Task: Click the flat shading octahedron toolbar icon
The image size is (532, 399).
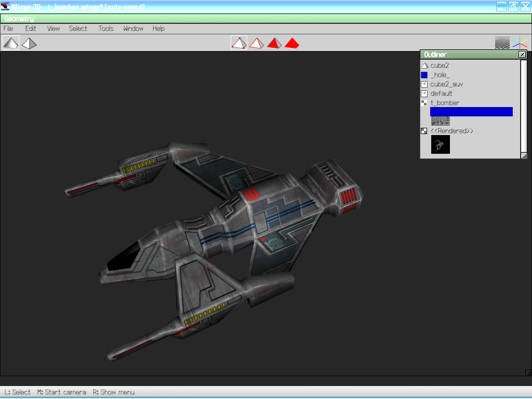Action: tap(29, 43)
